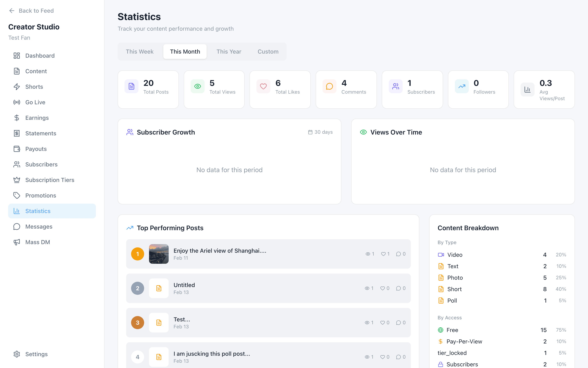Click the Total Views eye icon
588x368 pixels.
[198, 86]
